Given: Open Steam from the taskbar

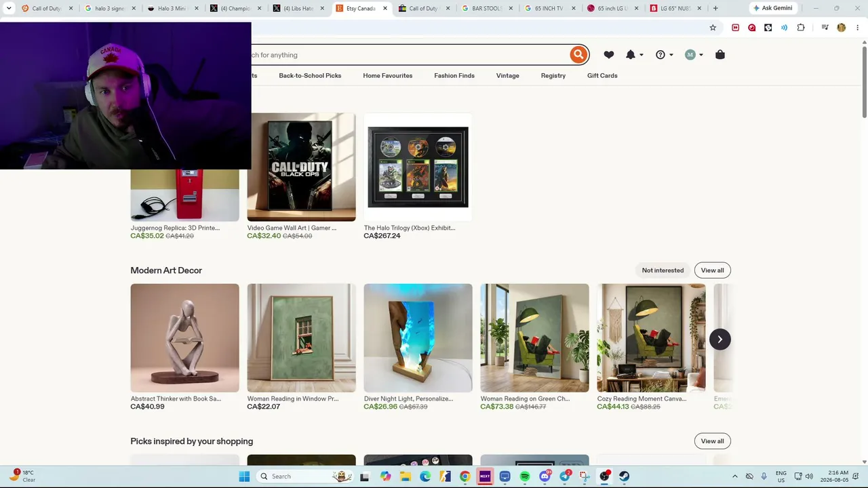Looking at the screenshot, I should coord(625,476).
